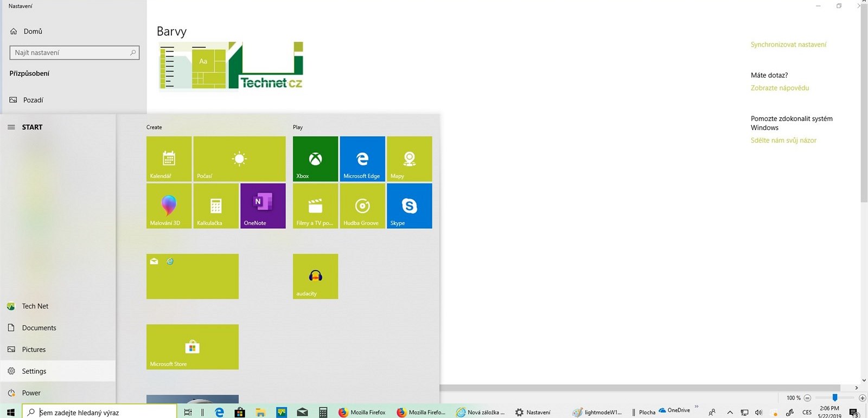Launch Microsoft Edge from Start tiles
Image resolution: width=868 pixels, height=418 pixels.
pyautogui.click(x=362, y=159)
